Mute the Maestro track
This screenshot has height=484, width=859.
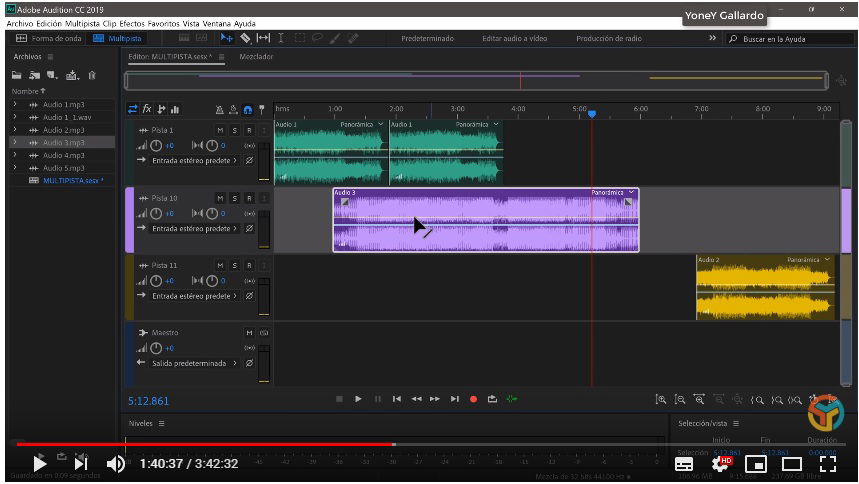tap(249, 333)
